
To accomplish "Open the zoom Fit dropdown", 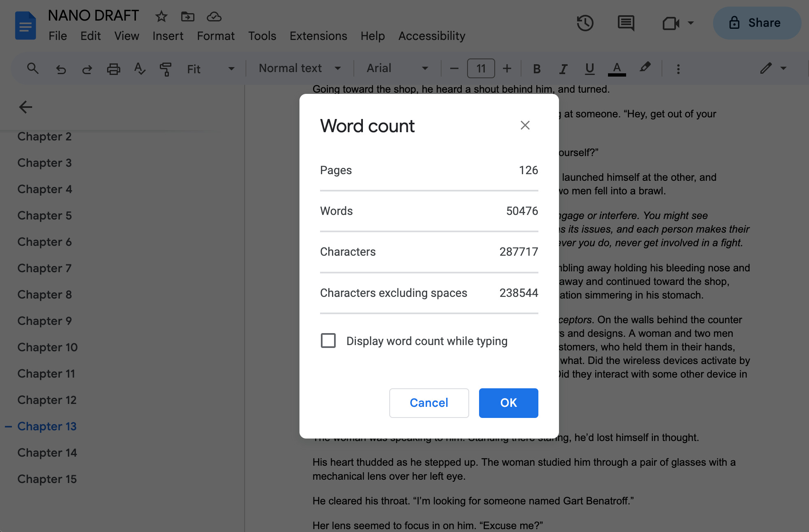I will pyautogui.click(x=211, y=69).
